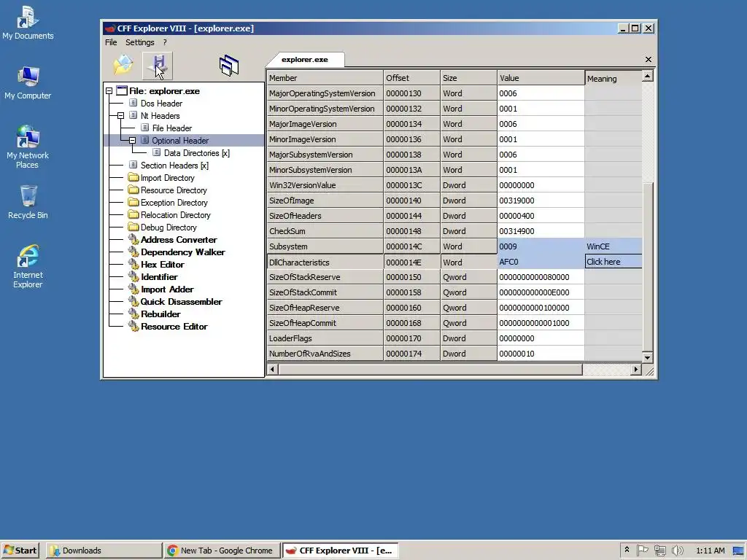Image resolution: width=747 pixels, height=560 pixels.
Task: Open the My Computer desktop icon
Action: [x=28, y=83]
